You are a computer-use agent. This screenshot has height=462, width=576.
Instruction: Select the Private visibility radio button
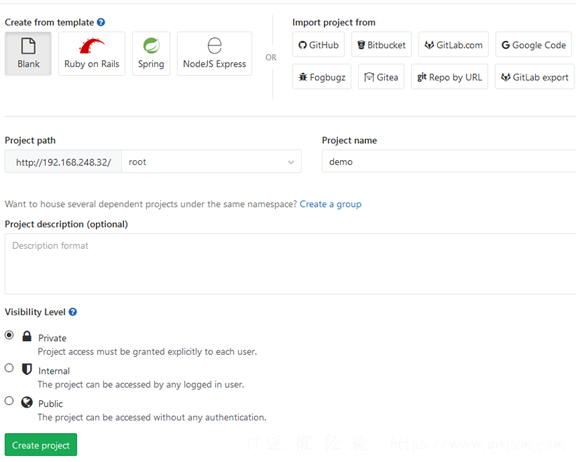point(9,335)
